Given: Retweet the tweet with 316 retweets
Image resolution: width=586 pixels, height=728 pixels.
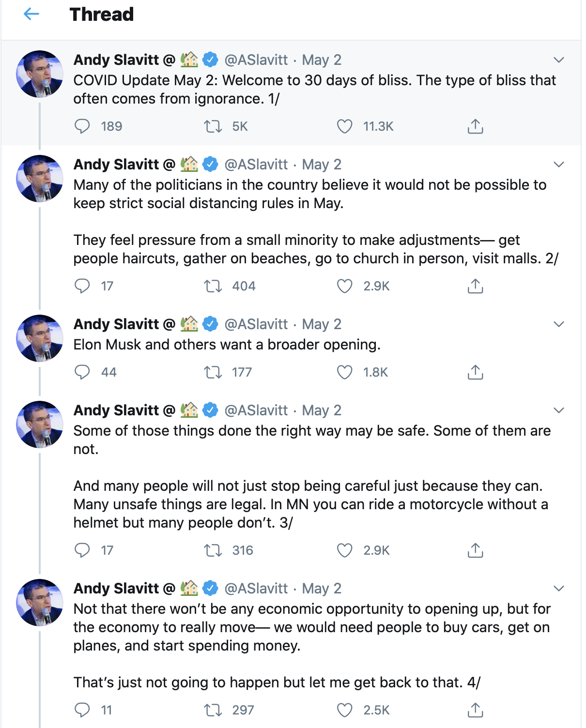Looking at the screenshot, I should pyautogui.click(x=213, y=550).
